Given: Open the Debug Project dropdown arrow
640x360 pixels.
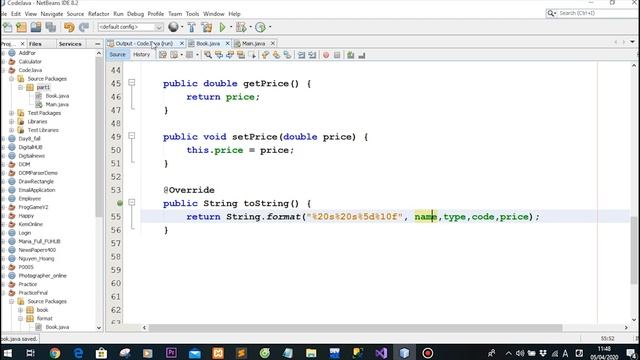Looking at the screenshot, I should pyautogui.click(x=251, y=27).
